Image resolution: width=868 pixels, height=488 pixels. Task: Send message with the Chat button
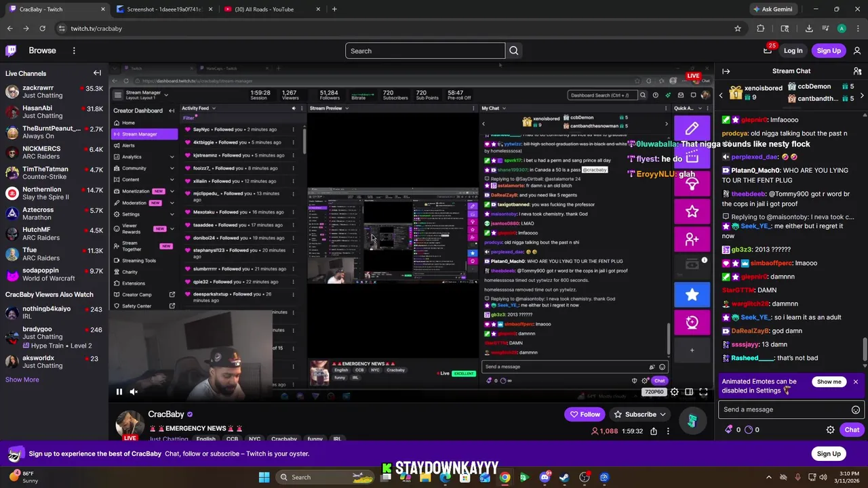tap(852, 430)
